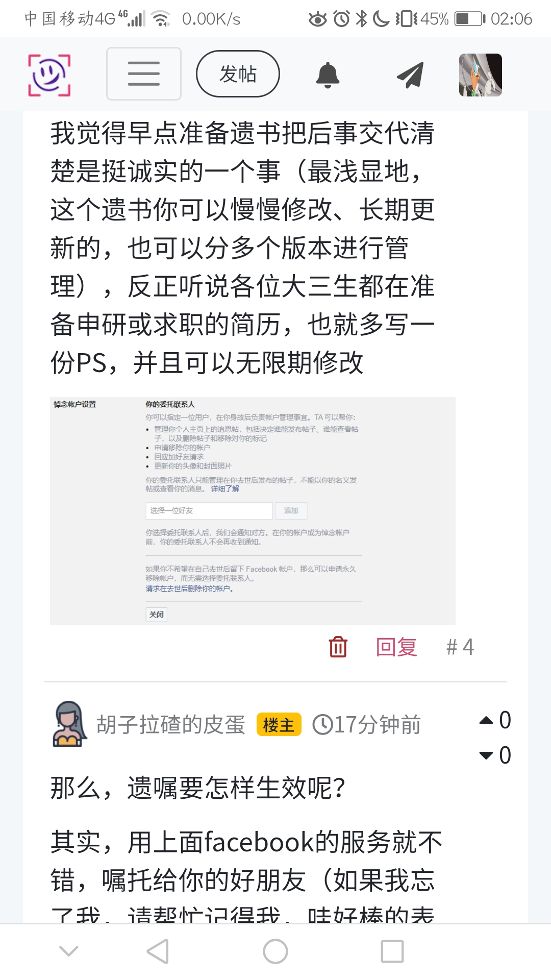This screenshot has width=551, height=980.
Task: Tap the avatar of 胡子拉碴的皮蛋
Action: (70, 724)
